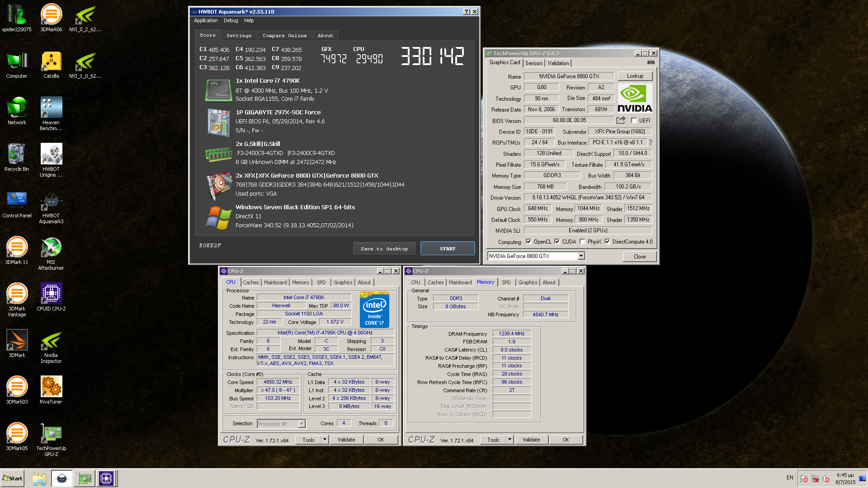The width and height of the screenshot is (868, 488).
Task: Open the spider220075 desktop icon
Action: click(x=17, y=18)
